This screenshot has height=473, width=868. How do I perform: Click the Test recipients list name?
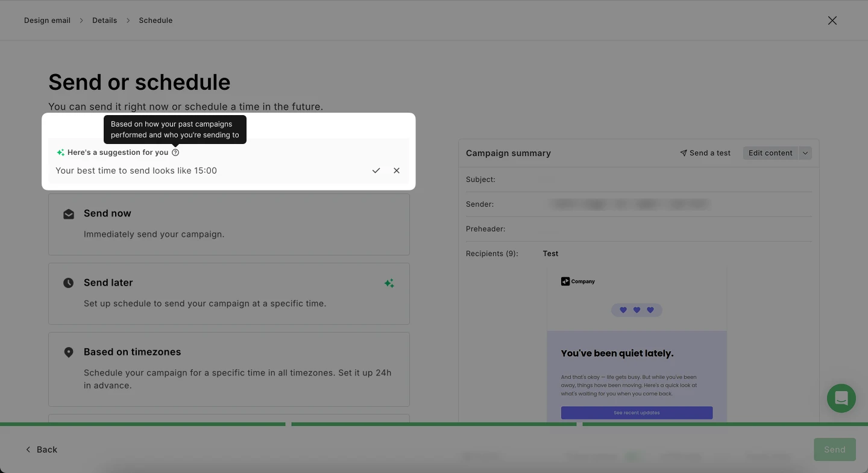click(x=550, y=254)
